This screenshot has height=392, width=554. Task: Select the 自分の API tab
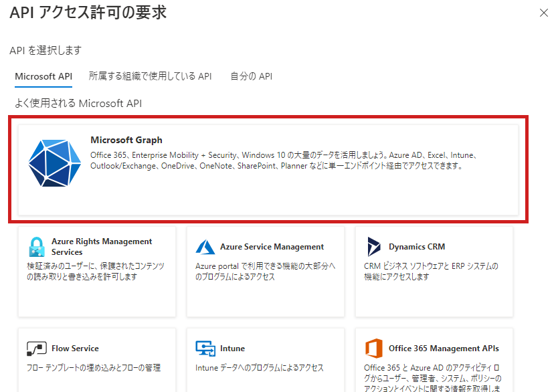[x=251, y=76]
